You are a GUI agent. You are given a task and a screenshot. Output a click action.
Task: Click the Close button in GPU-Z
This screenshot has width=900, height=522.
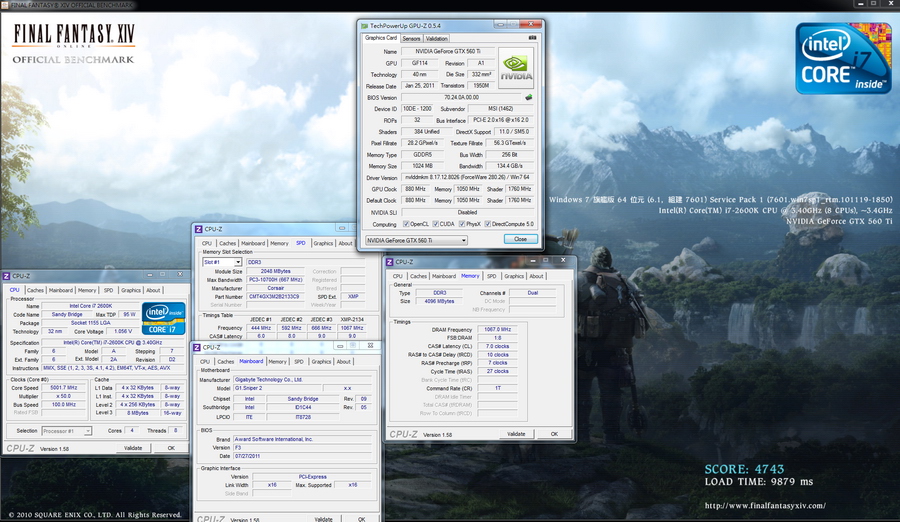521,239
